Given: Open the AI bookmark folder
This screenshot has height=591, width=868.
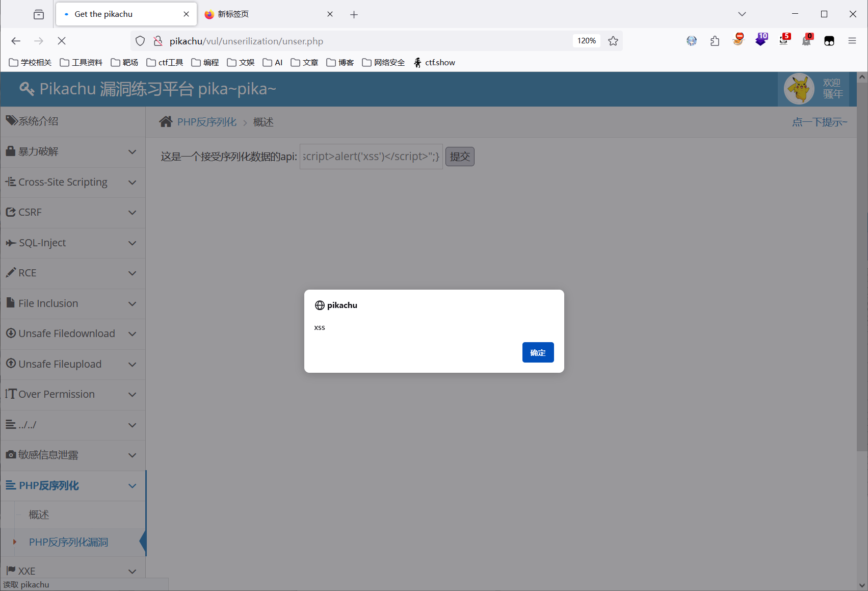Looking at the screenshot, I should (x=273, y=62).
